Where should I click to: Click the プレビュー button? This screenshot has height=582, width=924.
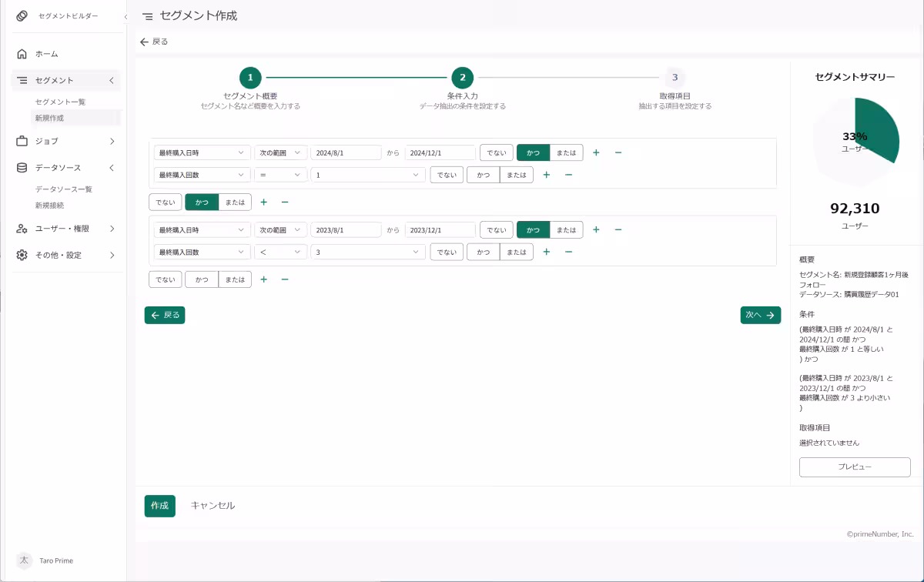[855, 467]
